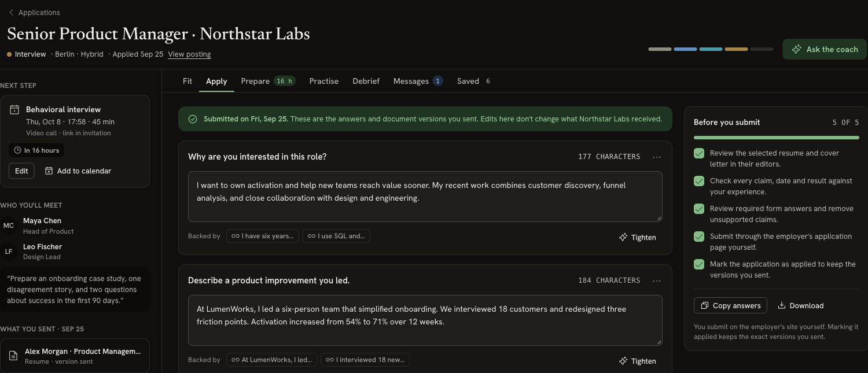Viewport: 868px width, 373px height.
Task: Click the gray first stage progress segment
Action: pos(660,49)
